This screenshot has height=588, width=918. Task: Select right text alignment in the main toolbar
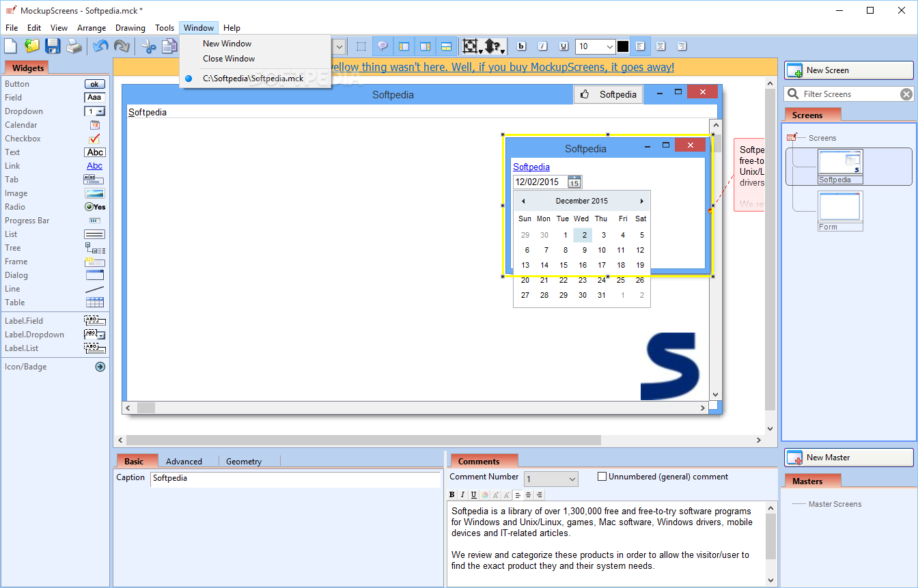[682, 46]
